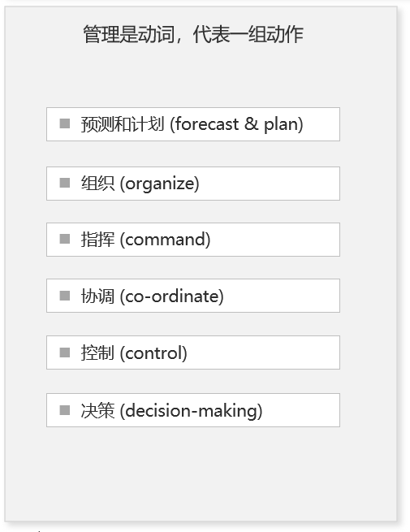Select the forecast & plan box
410x532 pixels.
(193, 124)
